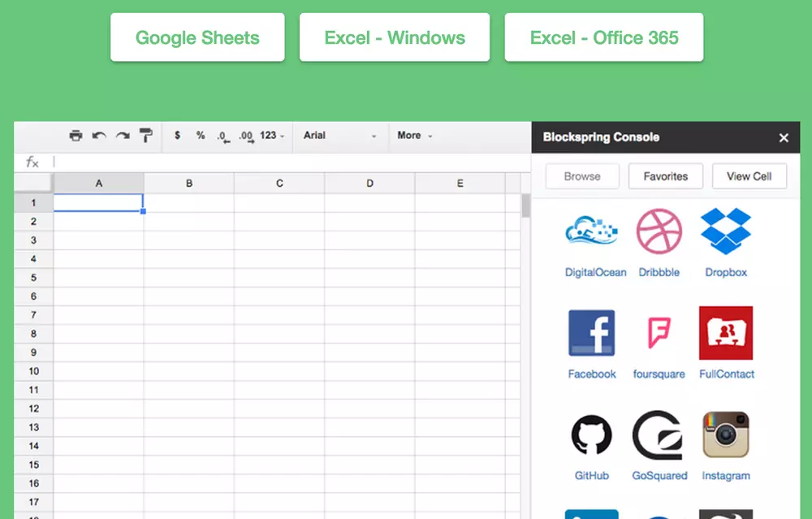Click the Excel - Windows button
The height and width of the screenshot is (519, 812).
[x=395, y=37]
